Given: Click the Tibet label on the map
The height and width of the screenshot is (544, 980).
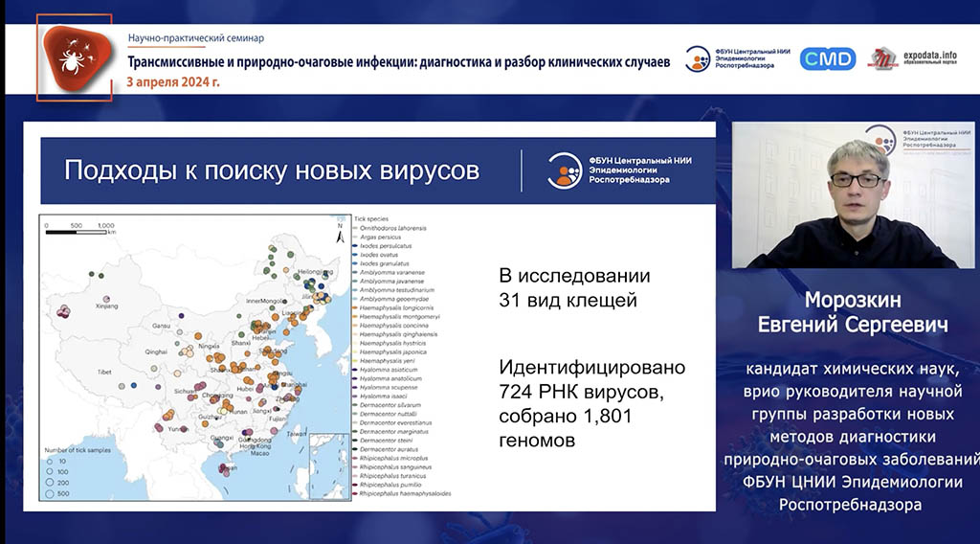Looking at the screenshot, I should point(104,372).
